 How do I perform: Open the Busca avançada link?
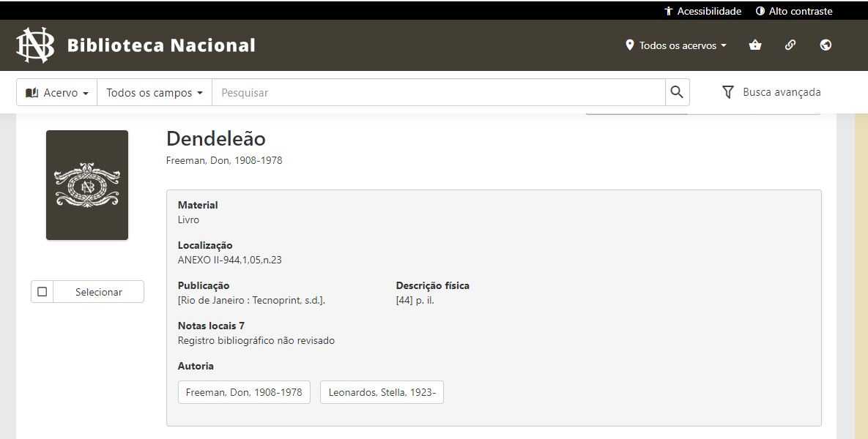pyautogui.click(x=782, y=92)
